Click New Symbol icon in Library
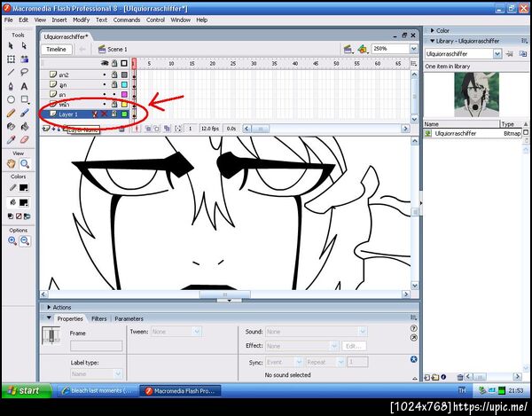Screen dimensions: 532x416 pyautogui.click(x=427, y=377)
